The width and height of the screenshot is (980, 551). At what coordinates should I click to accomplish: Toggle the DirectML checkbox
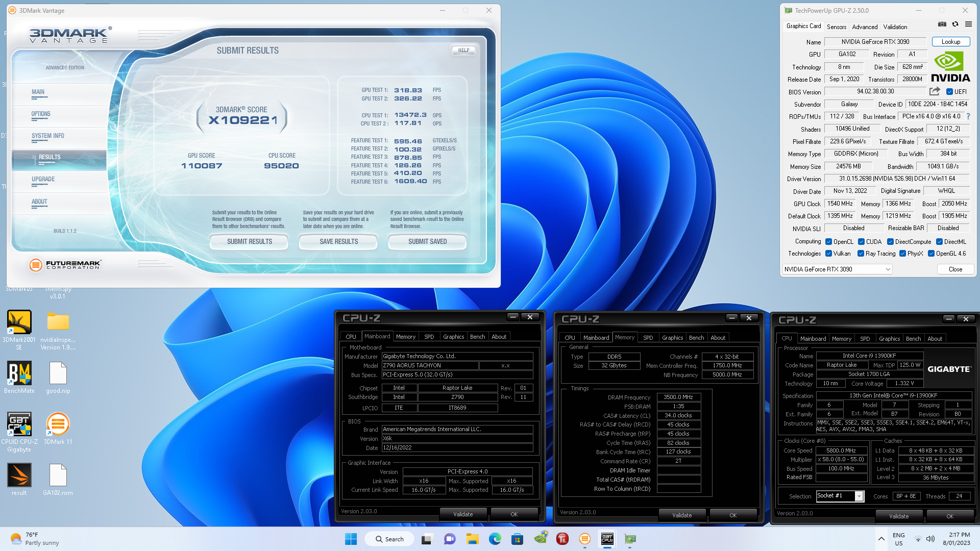pyautogui.click(x=939, y=242)
